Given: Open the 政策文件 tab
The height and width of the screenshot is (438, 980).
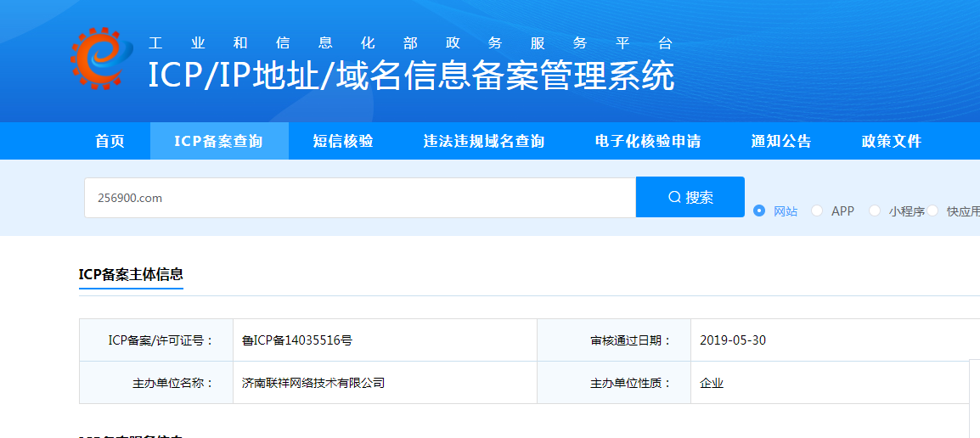Looking at the screenshot, I should point(891,141).
